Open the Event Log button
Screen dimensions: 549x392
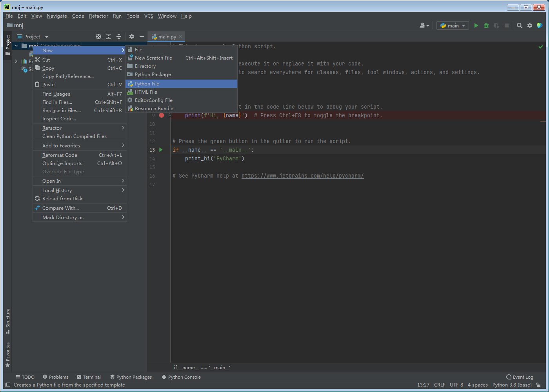pyautogui.click(x=520, y=377)
